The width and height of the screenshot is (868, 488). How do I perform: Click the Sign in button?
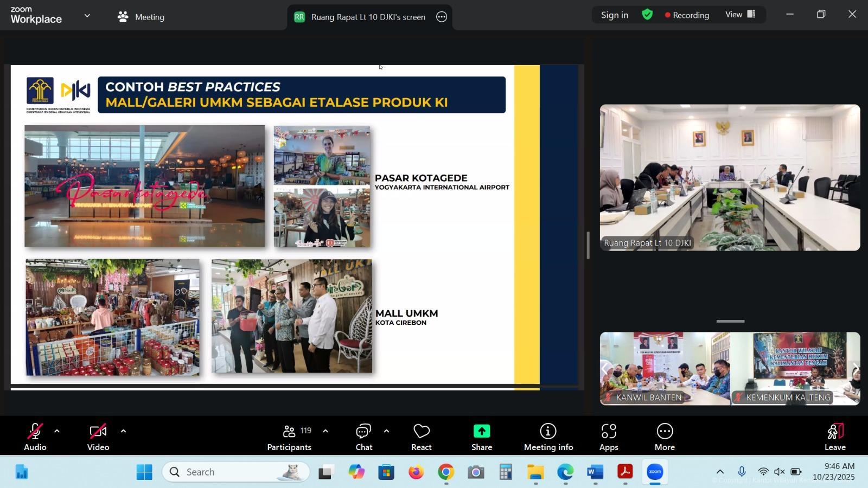[x=614, y=15]
